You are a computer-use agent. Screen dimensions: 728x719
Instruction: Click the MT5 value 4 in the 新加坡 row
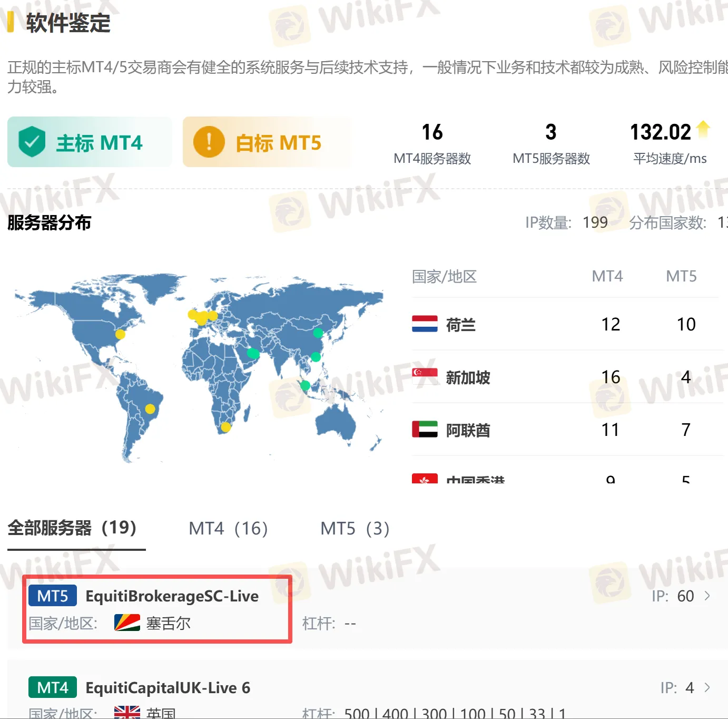coord(686,377)
